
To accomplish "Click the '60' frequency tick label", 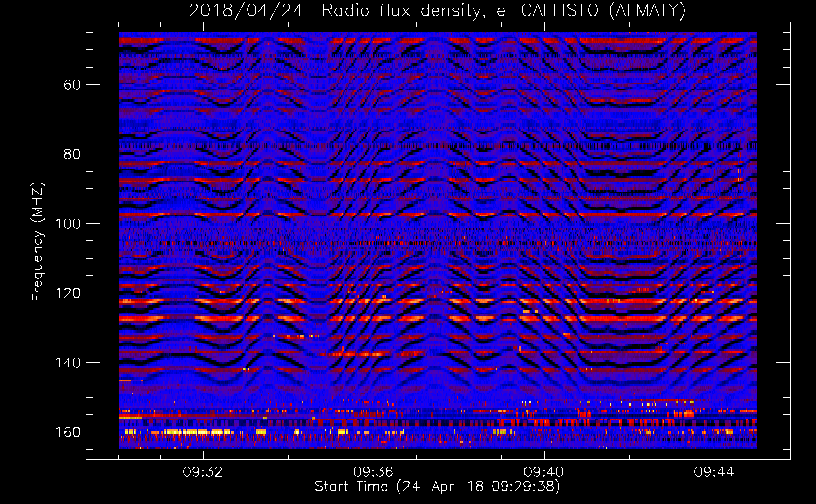I will coord(72,85).
